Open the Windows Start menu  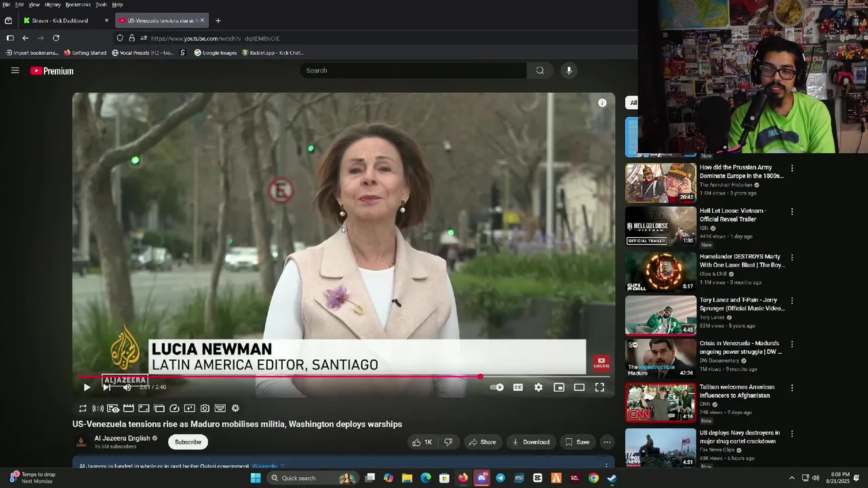tap(256, 478)
